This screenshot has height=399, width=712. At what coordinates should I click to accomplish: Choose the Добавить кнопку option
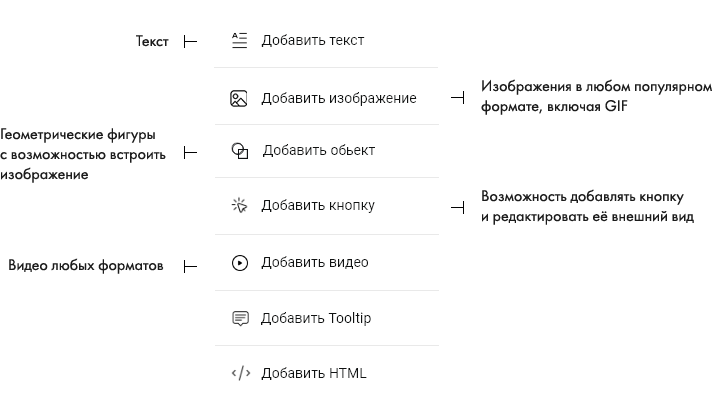[x=326, y=206]
